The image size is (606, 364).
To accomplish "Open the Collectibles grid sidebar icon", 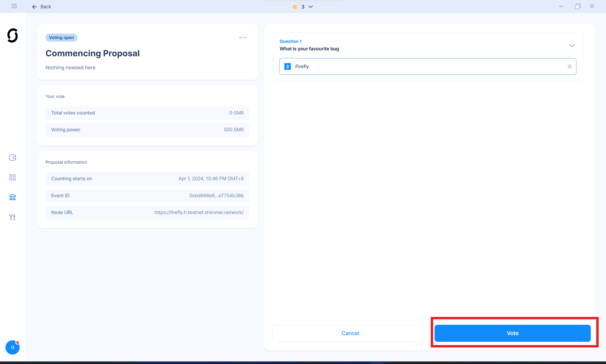I will [13, 177].
